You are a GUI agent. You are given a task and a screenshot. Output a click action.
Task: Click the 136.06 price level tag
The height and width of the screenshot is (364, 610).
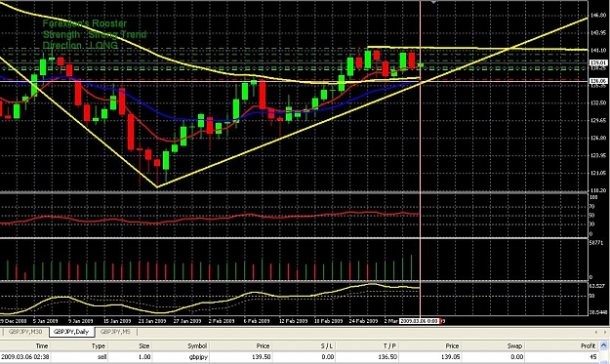[x=598, y=81]
